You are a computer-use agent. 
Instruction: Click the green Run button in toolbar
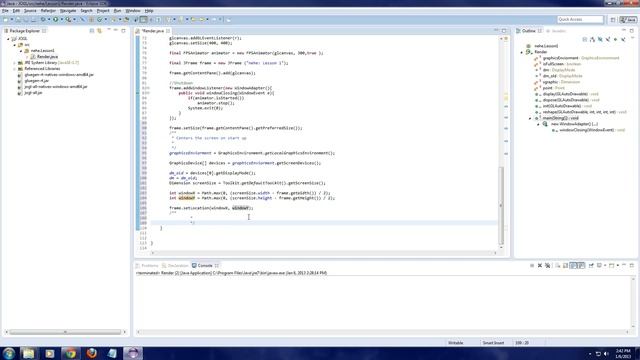[x=56, y=19]
